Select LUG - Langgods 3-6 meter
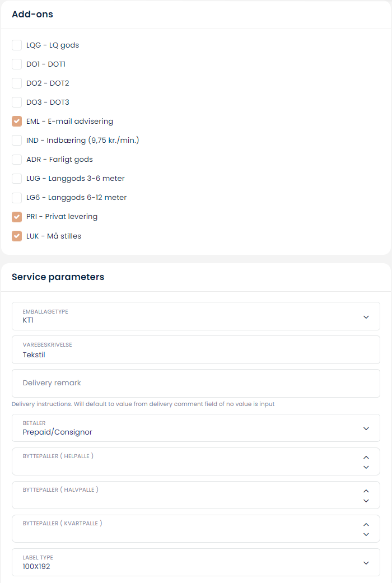The image size is (392, 583). click(17, 179)
